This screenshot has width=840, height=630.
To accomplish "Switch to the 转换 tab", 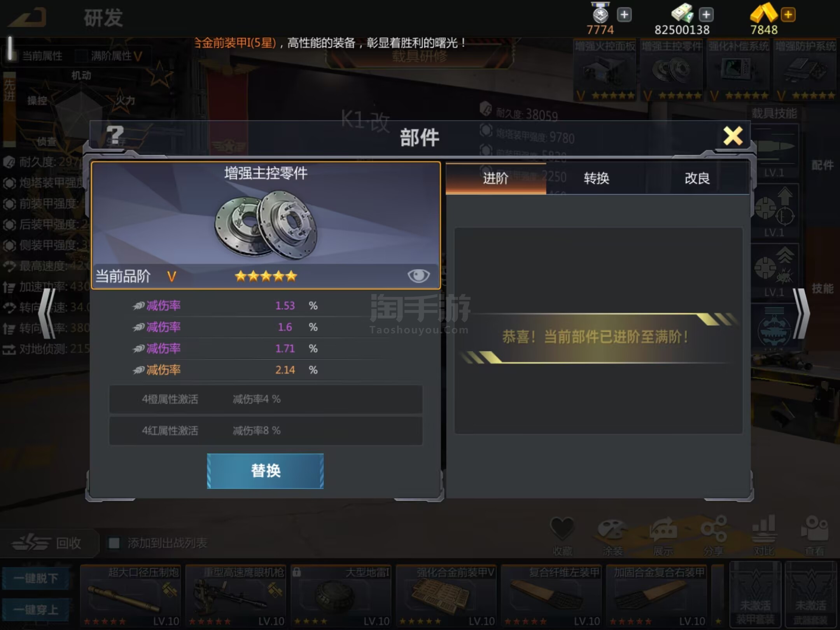I will pos(596,178).
